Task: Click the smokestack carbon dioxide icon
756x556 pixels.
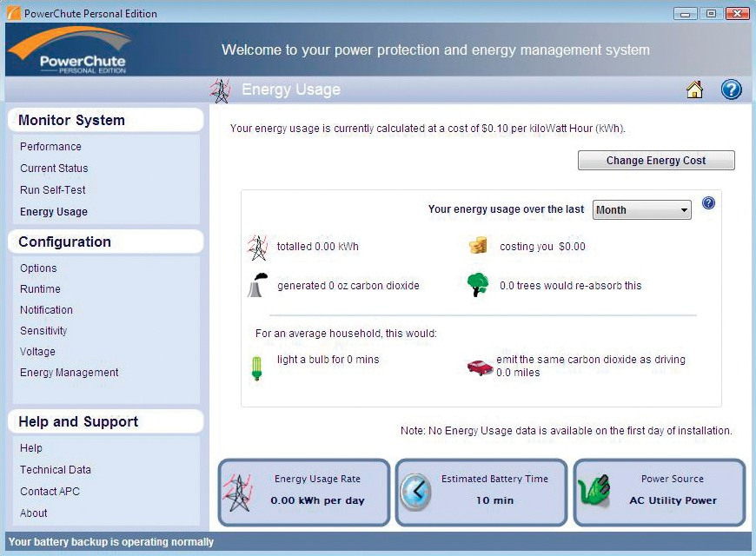Action: pos(257,285)
